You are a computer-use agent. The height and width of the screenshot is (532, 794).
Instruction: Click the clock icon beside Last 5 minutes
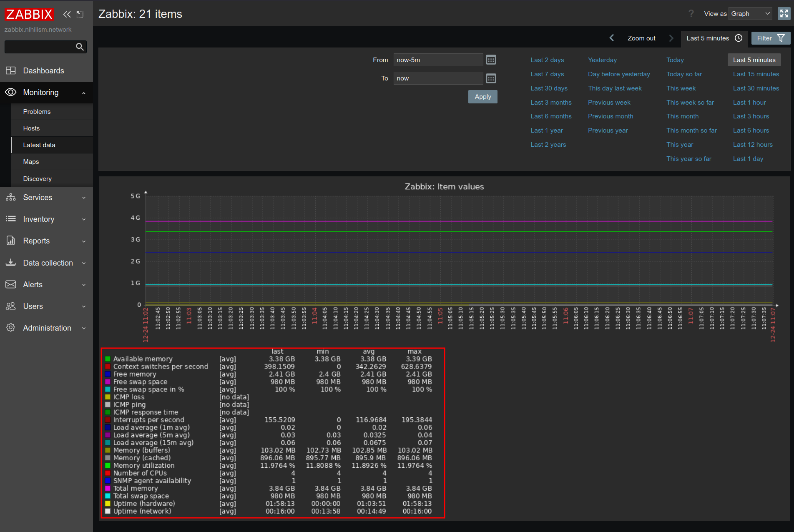coord(739,38)
